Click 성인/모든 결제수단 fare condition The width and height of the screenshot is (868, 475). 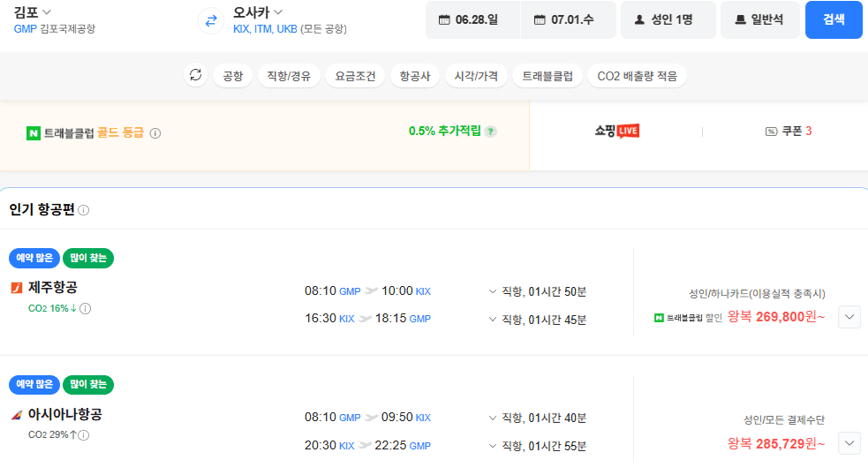click(x=784, y=420)
